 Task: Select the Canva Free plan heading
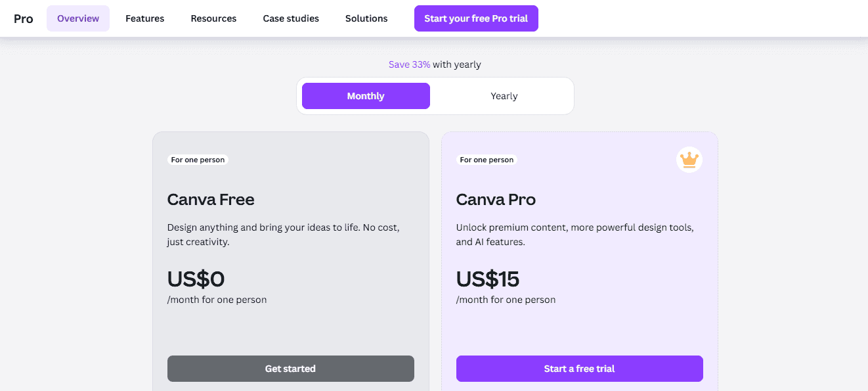point(211,199)
